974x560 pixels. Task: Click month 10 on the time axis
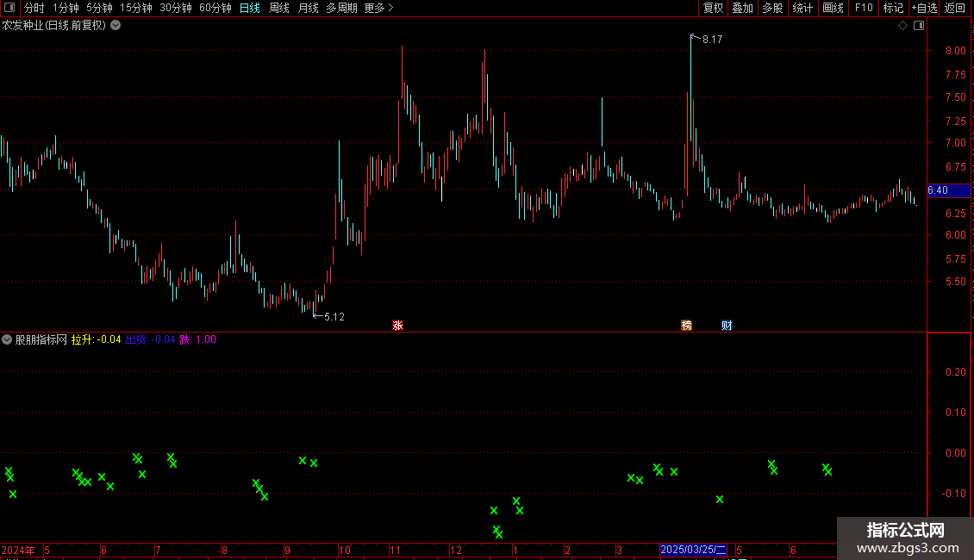[x=345, y=551]
